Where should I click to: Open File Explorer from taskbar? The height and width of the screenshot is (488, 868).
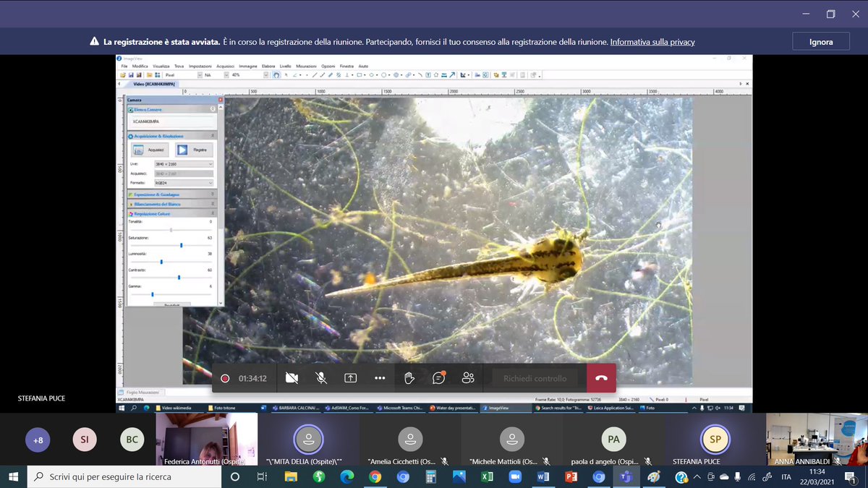pyautogui.click(x=291, y=477)
